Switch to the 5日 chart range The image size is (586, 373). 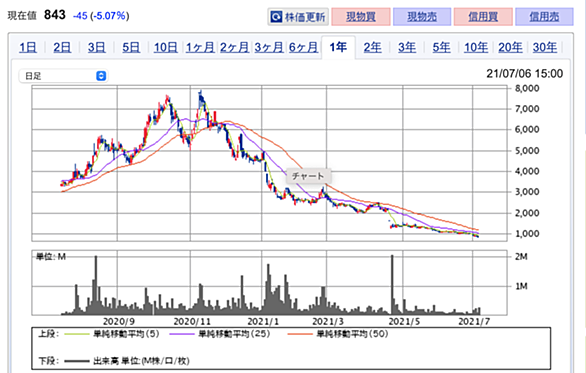click(x=131, y=47)
